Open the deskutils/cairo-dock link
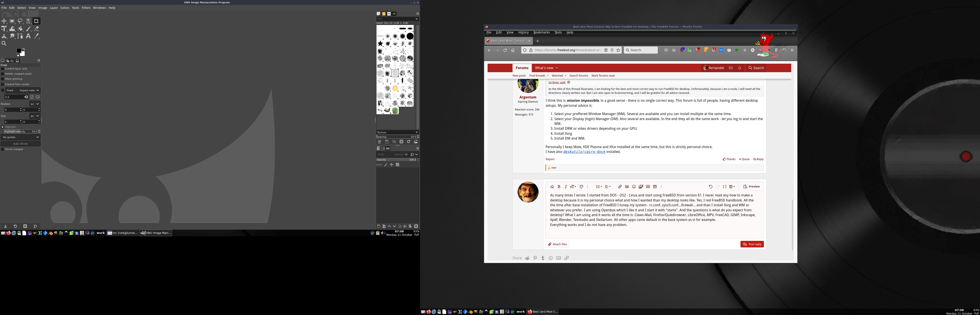 [584, 152]
